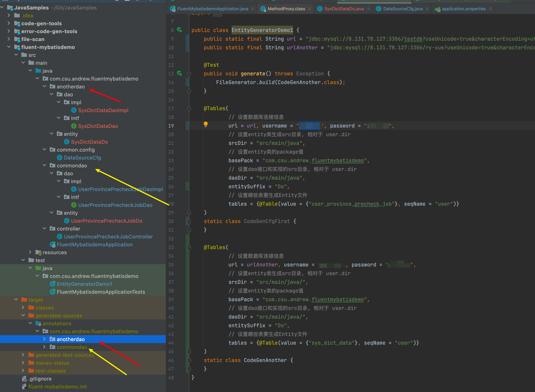Fold the first @Tables annotation block
Image resolution: width=535 pixels, height=392 pixels.
(x=189, y=109)
